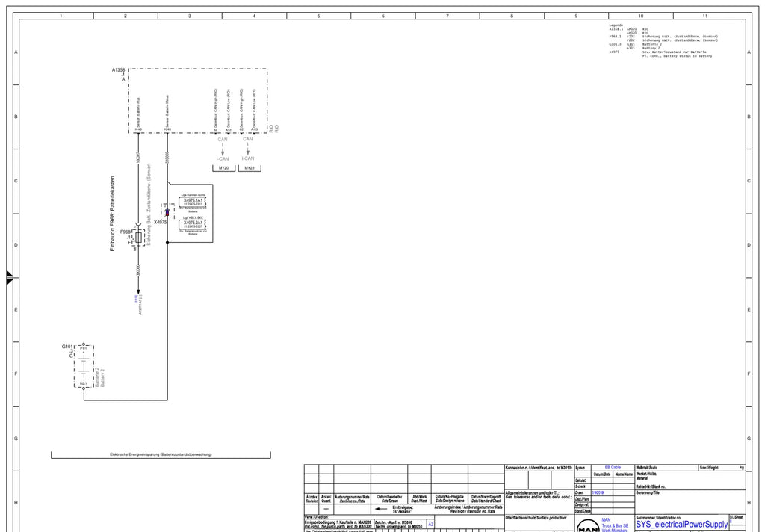Viewport: 765px width, 532px height.
Task: Click the SYS_electricalPowerSupply title
Action: (x=681, y=525)
